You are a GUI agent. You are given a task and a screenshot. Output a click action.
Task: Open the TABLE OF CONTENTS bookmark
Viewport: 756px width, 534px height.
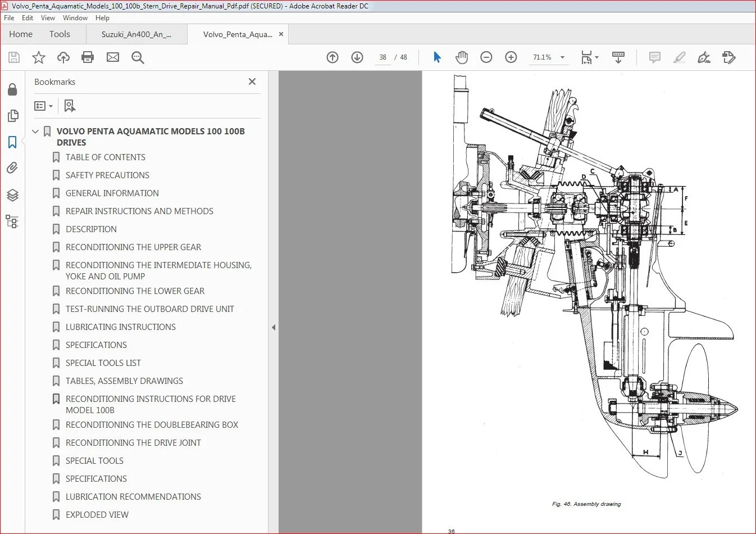[x=106, y=157]
